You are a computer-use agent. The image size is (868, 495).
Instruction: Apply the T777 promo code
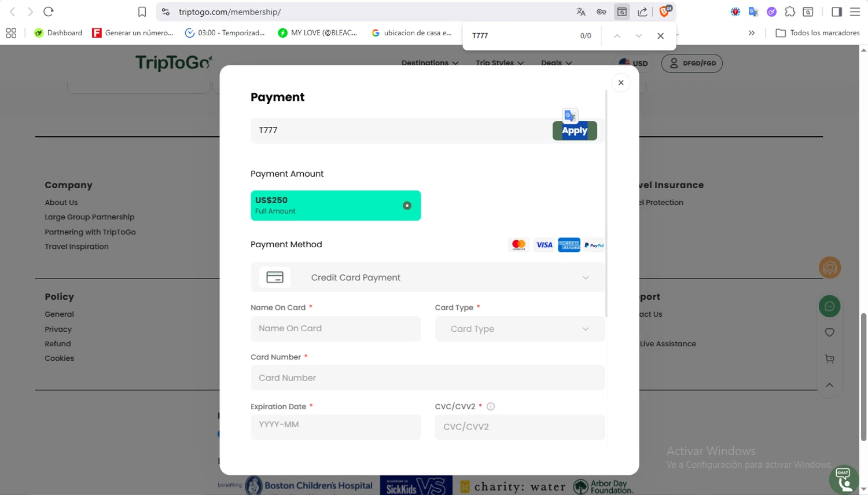575,131
